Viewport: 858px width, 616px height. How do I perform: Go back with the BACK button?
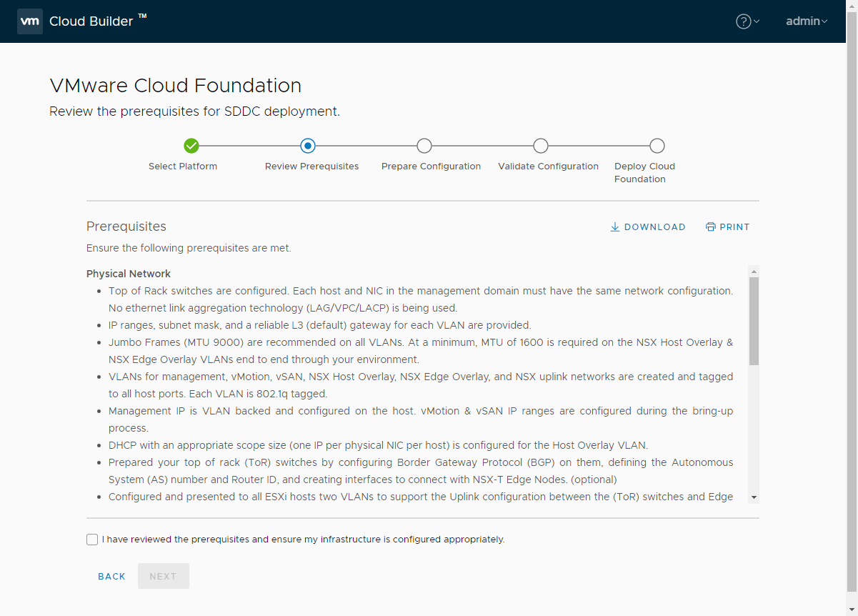(111, 576)
